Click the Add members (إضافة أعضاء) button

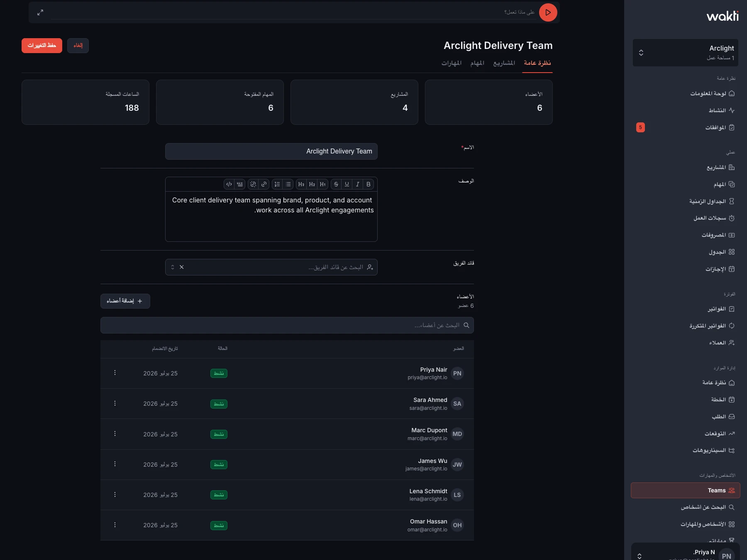pos(125,301)
